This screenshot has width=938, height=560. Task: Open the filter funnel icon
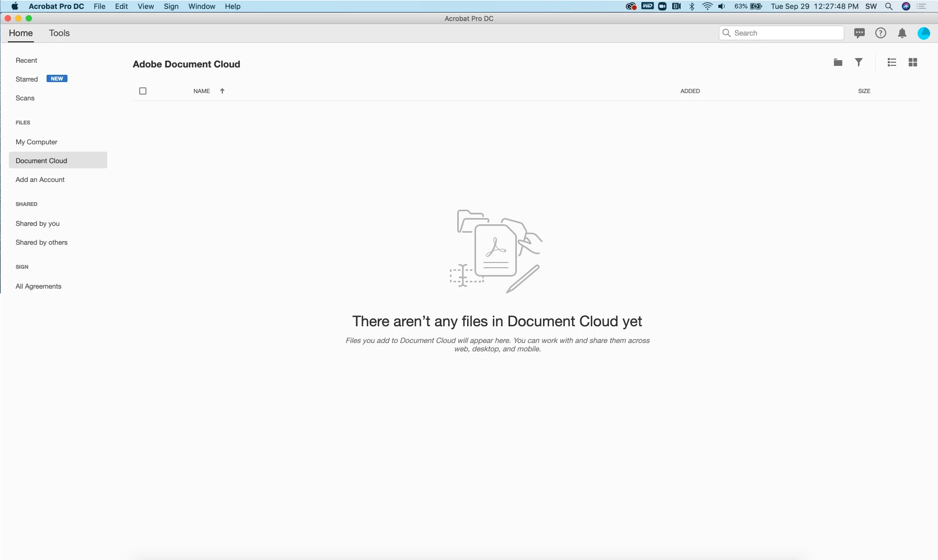(858, 62)
